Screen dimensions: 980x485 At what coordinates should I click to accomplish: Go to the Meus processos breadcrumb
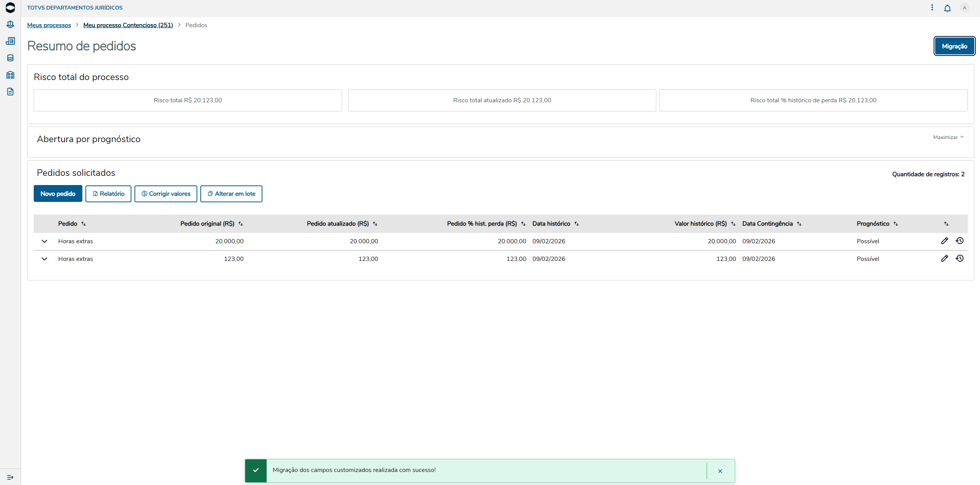tap(49, 25)
